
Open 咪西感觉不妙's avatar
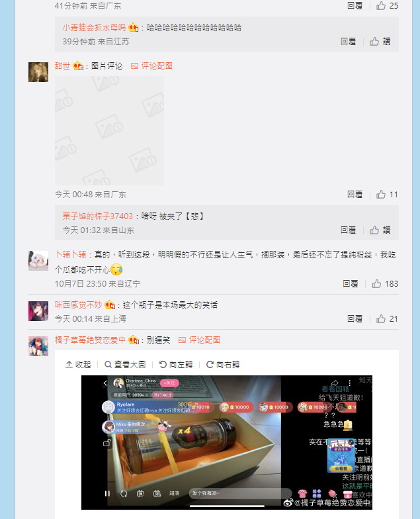pos(38,311)
